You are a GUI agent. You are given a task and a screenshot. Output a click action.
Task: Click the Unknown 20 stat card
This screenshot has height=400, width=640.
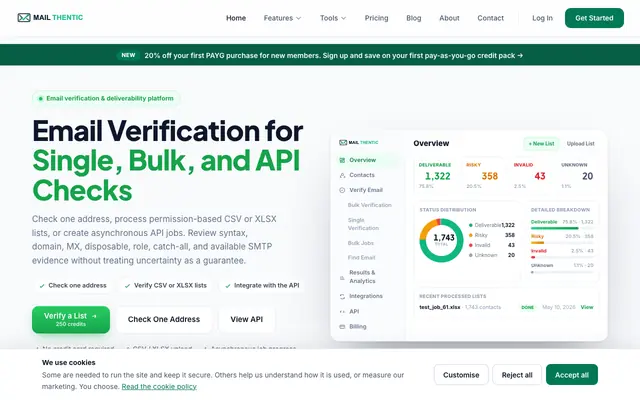pos(578,176)
